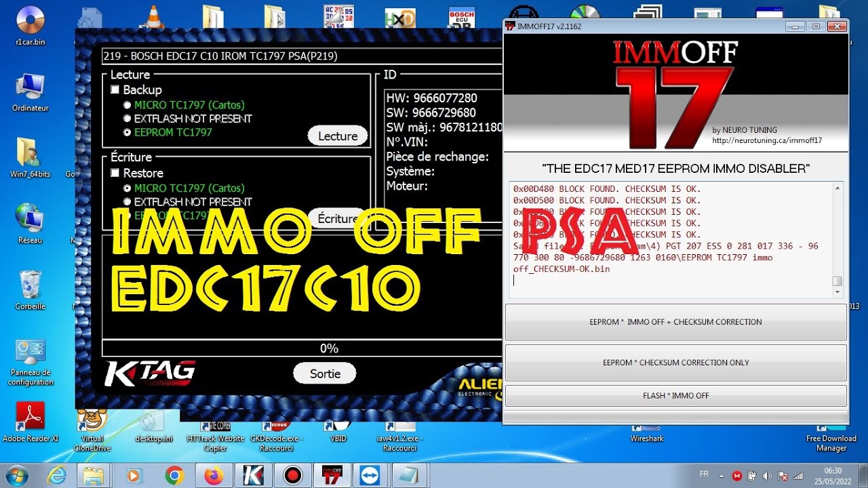Image resolution: width=868 pixels, height=488 pixels.
Task: Click the HW: 9666077280 ID line
Action: pos(431,98)
